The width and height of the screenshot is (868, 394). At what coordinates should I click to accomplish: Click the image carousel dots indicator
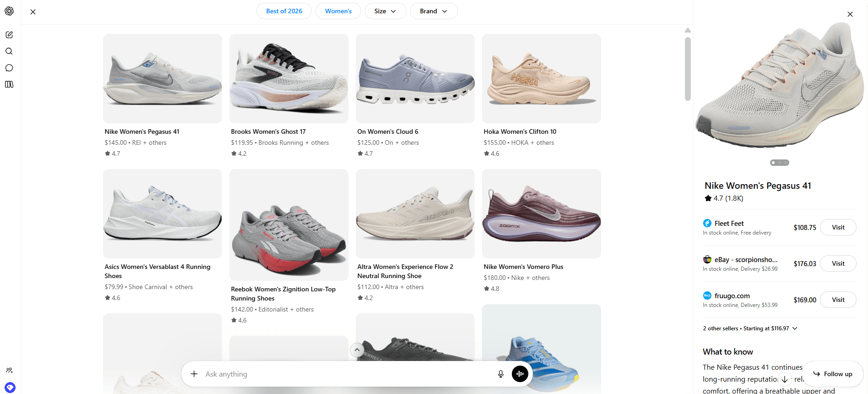pos(780,163)
